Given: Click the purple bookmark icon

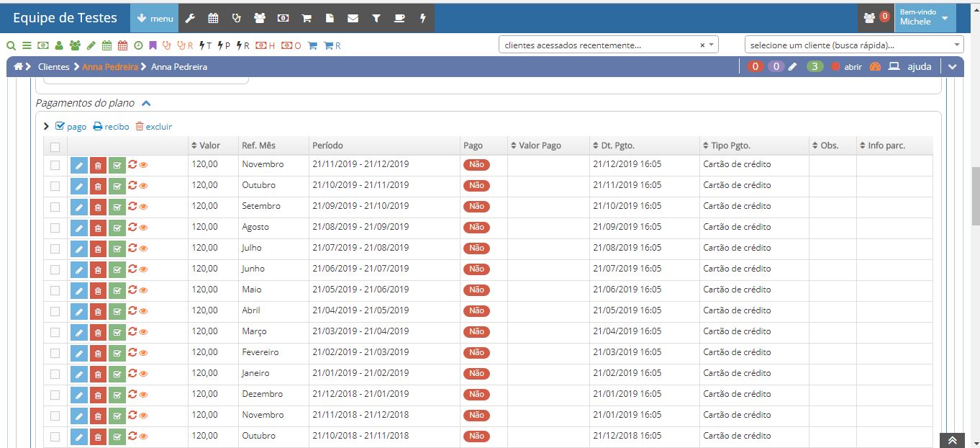Looking at the screenshot, I should point(153,45).
